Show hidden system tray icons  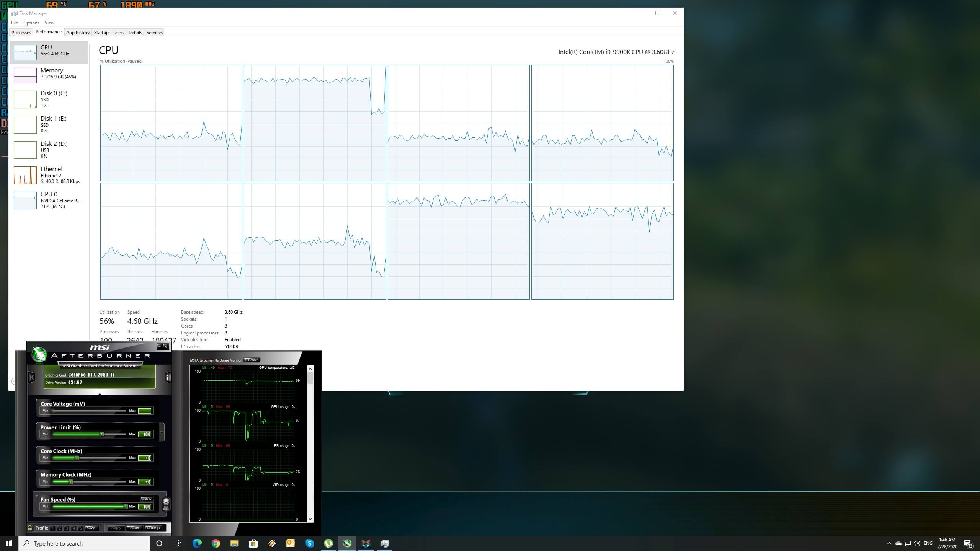pos(889,543)
